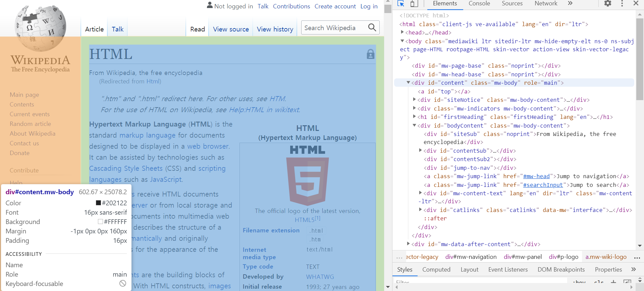Click the not keyboard-focusable icon
Image resolution: width=644 pixels, height=291 pixels.
pyautogui.click(x=123, y=284)
